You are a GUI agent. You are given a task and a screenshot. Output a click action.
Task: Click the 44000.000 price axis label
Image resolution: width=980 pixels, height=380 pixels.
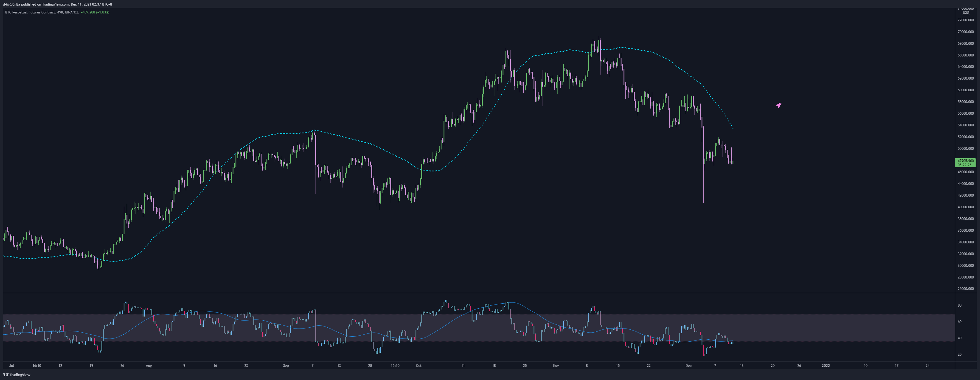(x=966, y=183)
